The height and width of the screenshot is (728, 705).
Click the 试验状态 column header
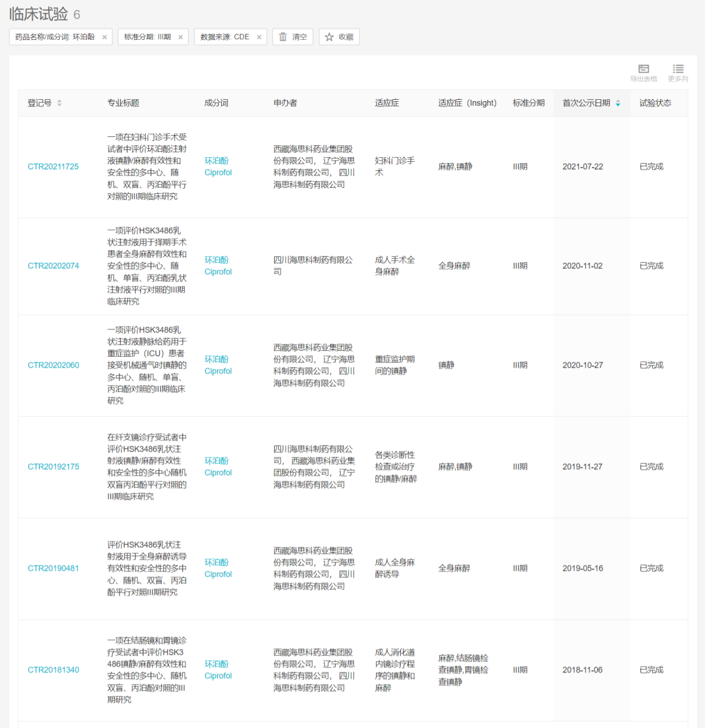(655, 103)
